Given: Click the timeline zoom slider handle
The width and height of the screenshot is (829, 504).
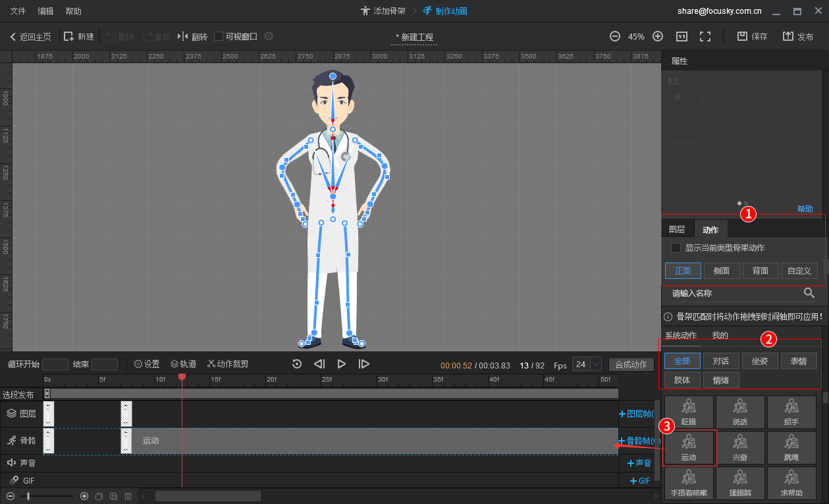Looking at the screenshot, I should click(28, 496).
